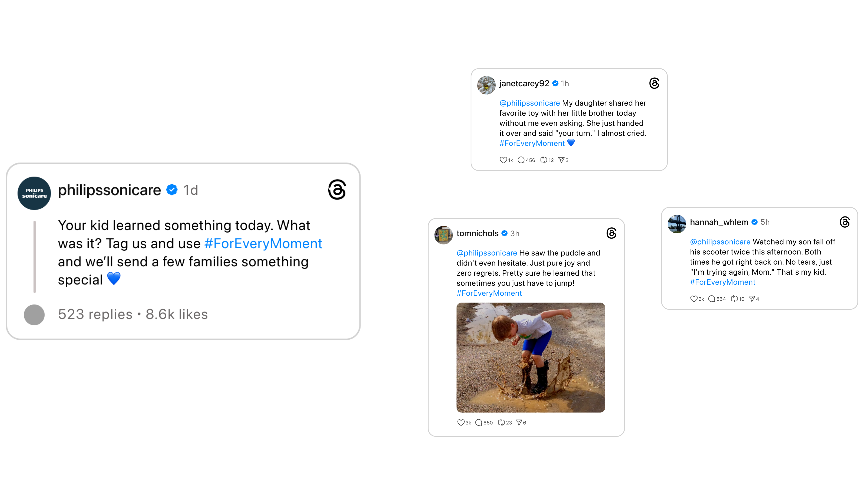Like the janetcarey92 post
Image resolution: width=868 pixels, height=488 pixels.
[x=503, y=160]
